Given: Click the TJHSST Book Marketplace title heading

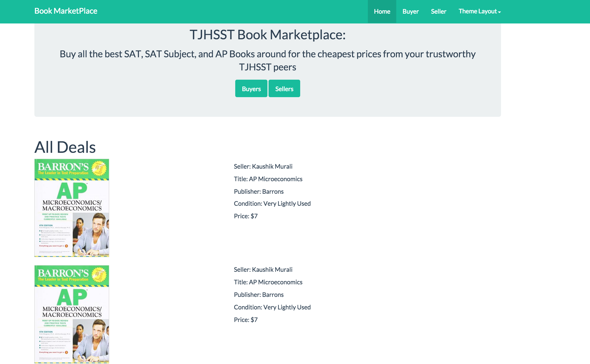Looking at the screenshot, I should coord(267,35).
